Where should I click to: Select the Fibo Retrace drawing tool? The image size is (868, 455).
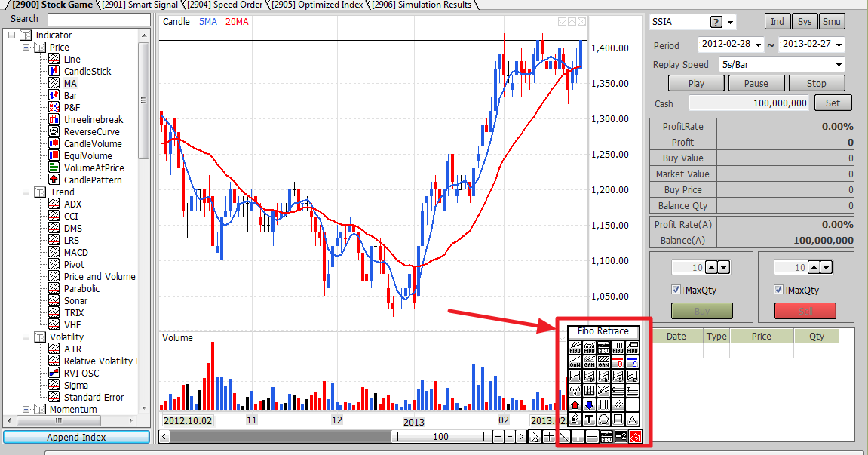pyautogui.click(x=603, y=346)
